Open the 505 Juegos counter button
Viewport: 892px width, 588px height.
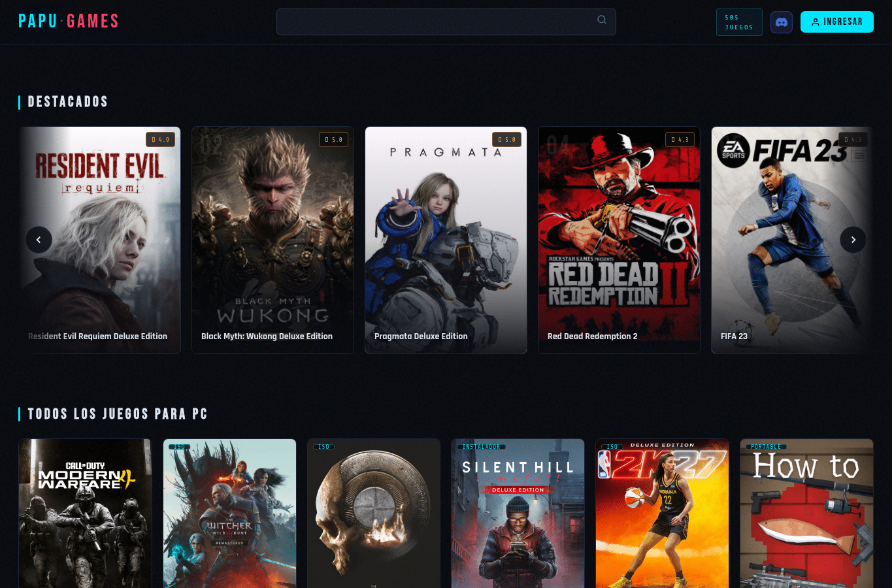point(739,22)
